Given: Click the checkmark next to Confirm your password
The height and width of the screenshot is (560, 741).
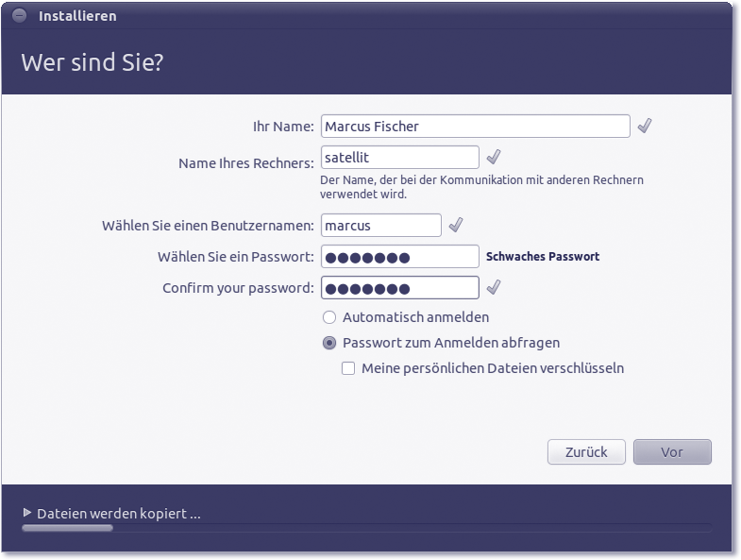Looking at the screenshot, I should 493,287.
